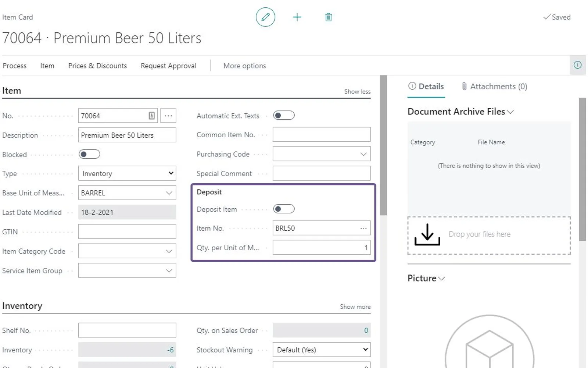Open the Process menu

point(15,66)
